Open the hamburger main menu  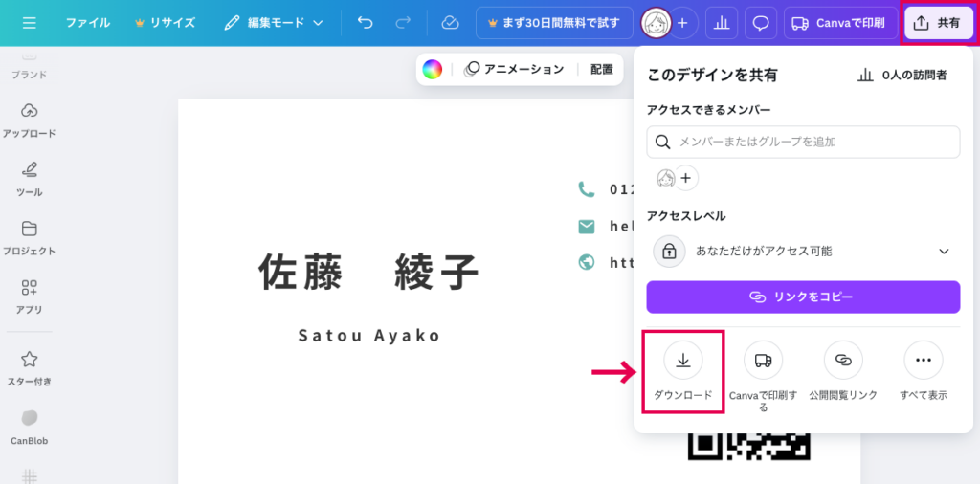29,23
